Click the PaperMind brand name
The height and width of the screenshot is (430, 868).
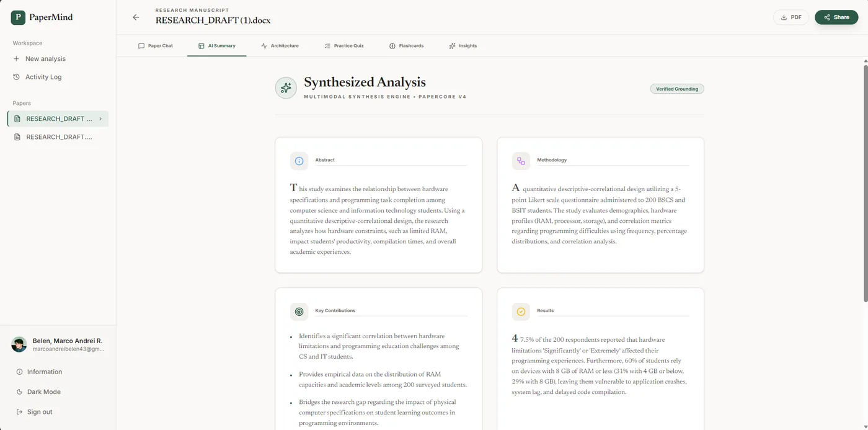tap(51, 17)
